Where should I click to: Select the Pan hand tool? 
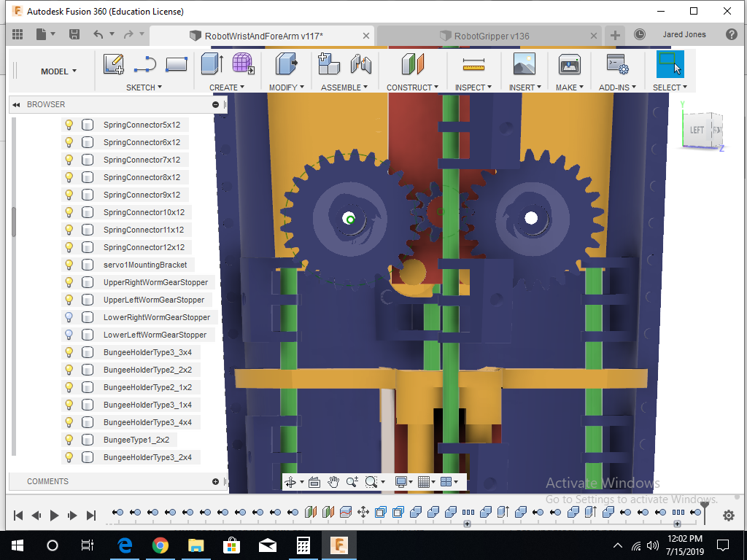pos(333,482)
